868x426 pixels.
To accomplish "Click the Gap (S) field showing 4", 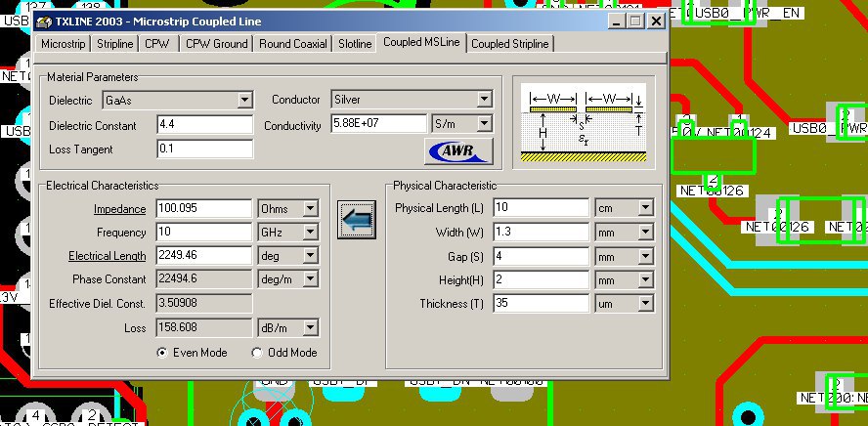I will pos(541,257).
